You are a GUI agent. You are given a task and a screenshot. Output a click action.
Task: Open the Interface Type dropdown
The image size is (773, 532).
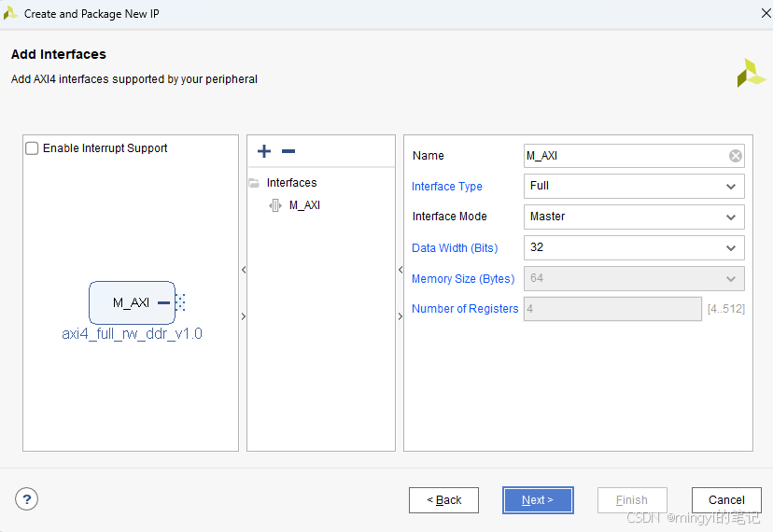click(634, 187)
